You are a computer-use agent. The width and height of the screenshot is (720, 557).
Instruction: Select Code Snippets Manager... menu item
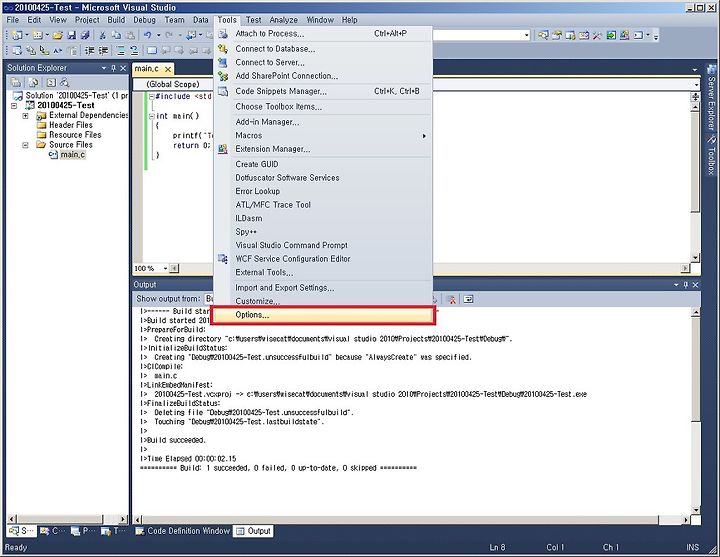click(323, 91)
